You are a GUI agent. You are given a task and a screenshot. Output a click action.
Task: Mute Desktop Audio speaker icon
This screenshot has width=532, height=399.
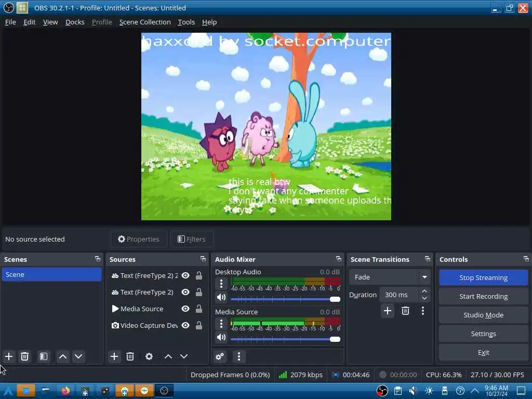(221, 297)
